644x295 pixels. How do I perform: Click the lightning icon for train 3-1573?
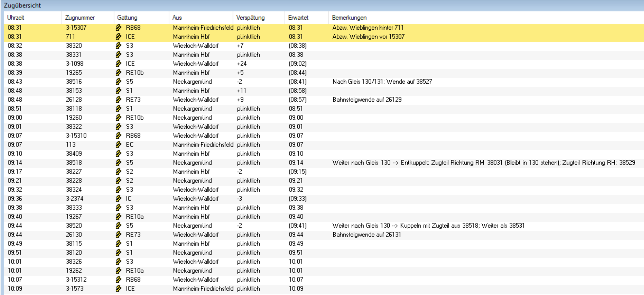click(x=119, y=289)
